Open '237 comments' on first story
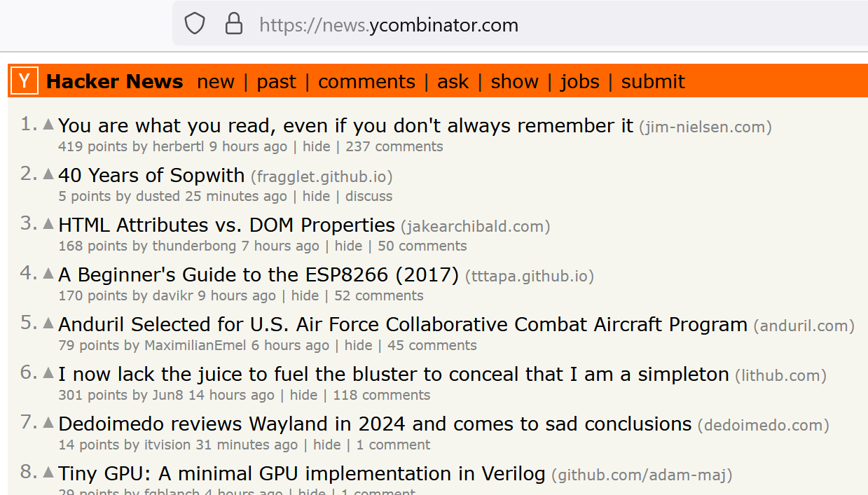Screen dimensions: 868x495 [394, 146]
